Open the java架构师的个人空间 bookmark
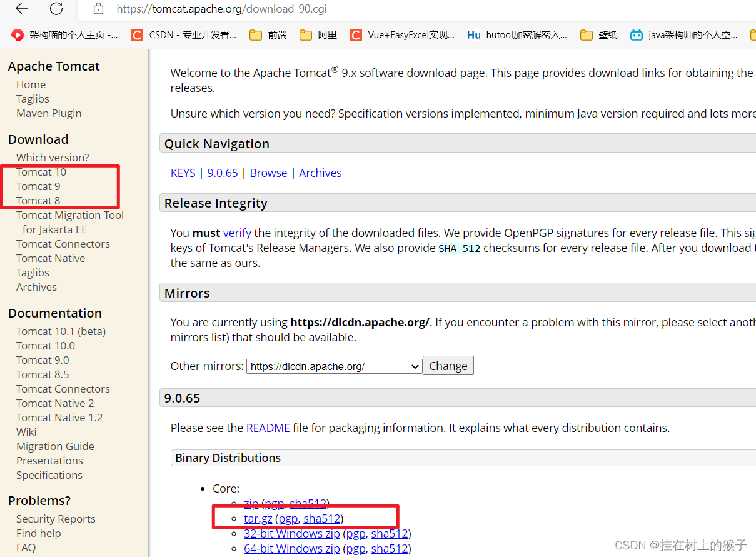Screen dimensions: 756x557 tap(684, 35)
